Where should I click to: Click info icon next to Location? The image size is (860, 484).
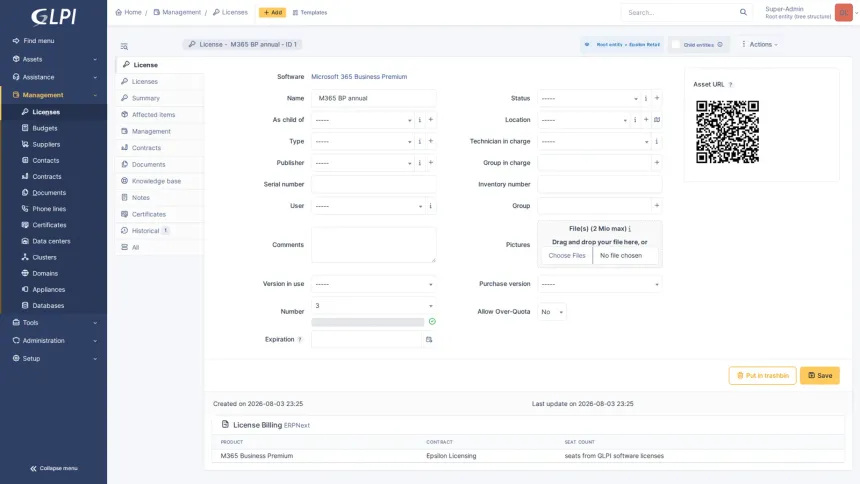coord(635,120)
